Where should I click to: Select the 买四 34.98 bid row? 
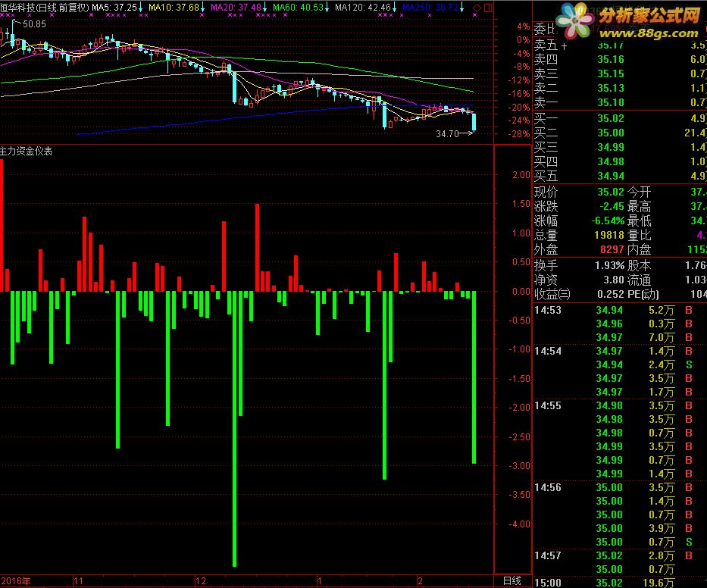[x=620, y=162]
